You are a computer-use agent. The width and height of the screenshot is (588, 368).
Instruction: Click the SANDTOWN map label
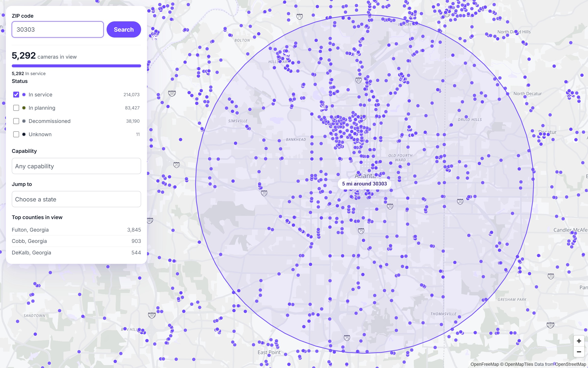(x=34, y=316)
